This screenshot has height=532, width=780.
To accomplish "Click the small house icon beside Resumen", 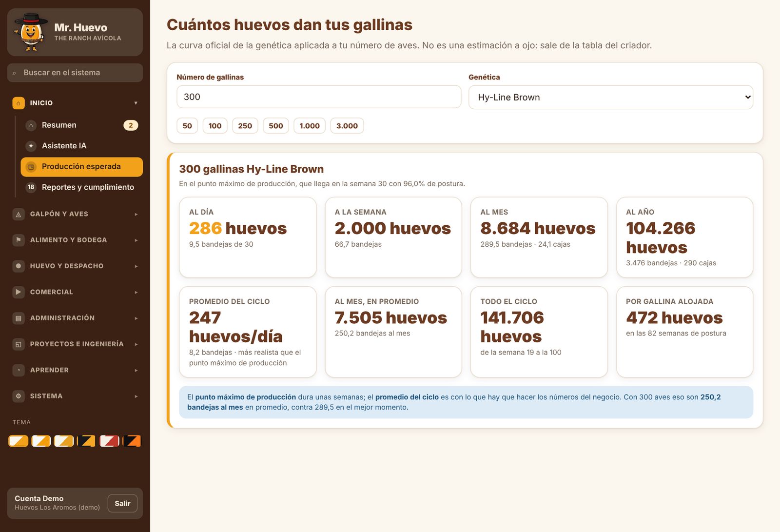I will (x=31, y=125).
